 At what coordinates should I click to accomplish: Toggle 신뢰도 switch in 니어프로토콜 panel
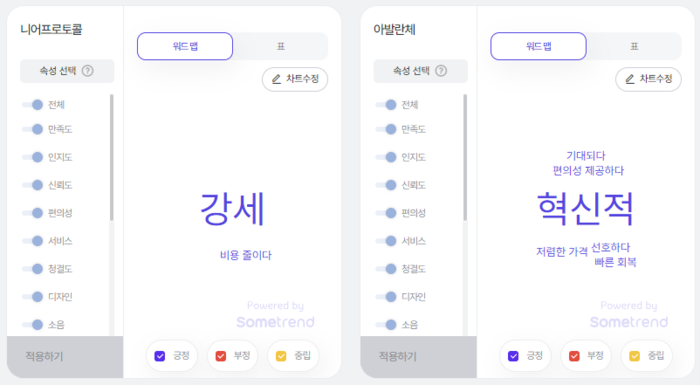click(33, 185)
